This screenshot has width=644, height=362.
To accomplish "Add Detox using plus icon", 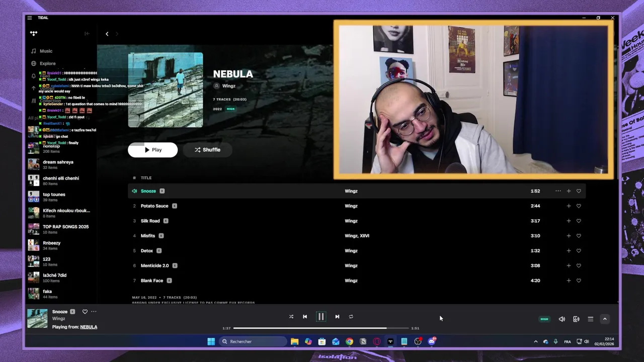I will pos(569,250).
